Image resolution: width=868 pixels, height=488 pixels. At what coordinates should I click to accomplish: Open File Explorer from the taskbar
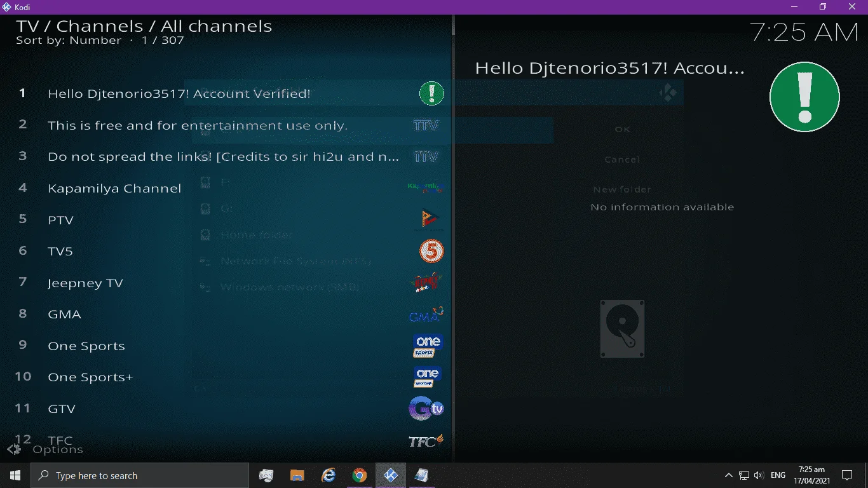click(x=297, y=475)
